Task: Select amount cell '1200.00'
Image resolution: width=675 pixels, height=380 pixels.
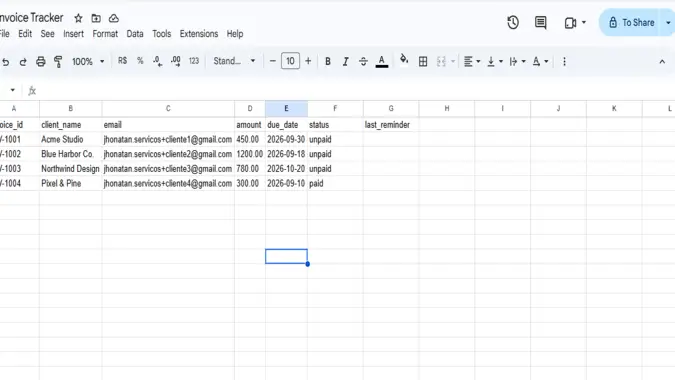Action: point(250,154)
